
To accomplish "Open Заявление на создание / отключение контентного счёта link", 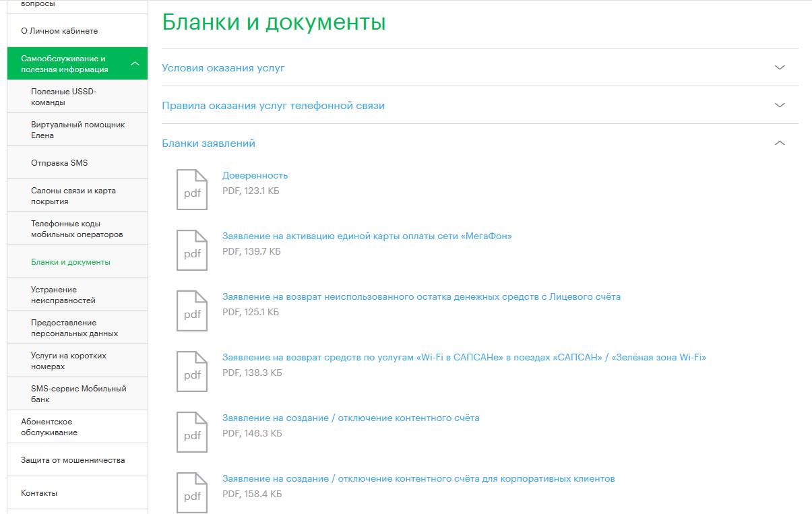I will pos(350,418).
